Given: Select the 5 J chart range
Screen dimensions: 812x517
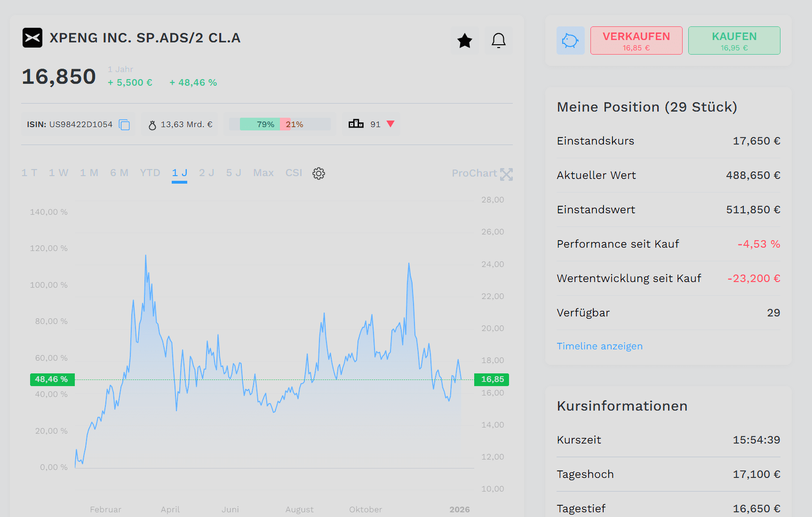Looking at the screenshot, I should pyautogui.click(x=233, y=173).
